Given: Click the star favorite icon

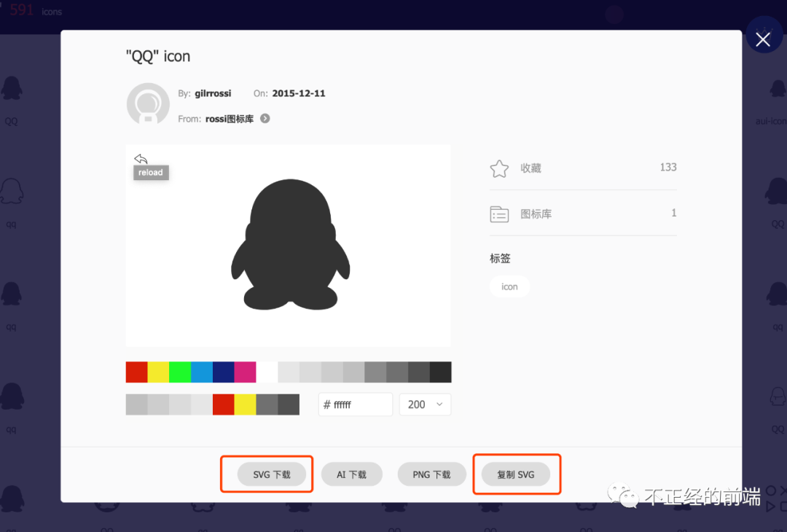Looking at the screenshot, I should click(499, 168).
